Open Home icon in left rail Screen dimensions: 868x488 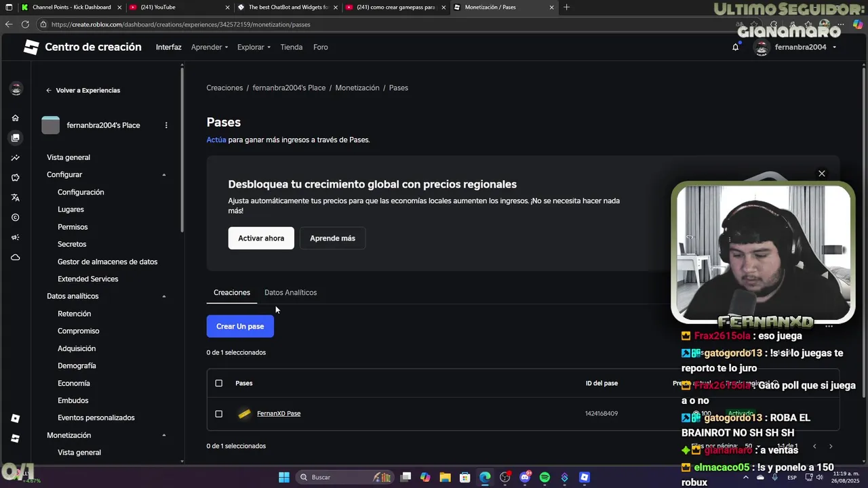(15, 118)
